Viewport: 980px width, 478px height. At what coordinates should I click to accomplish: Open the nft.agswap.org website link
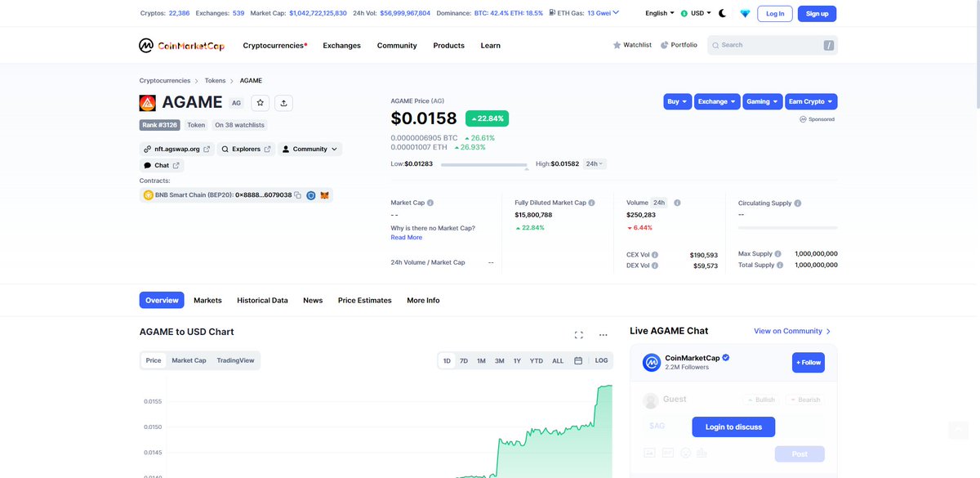[176, 149]
